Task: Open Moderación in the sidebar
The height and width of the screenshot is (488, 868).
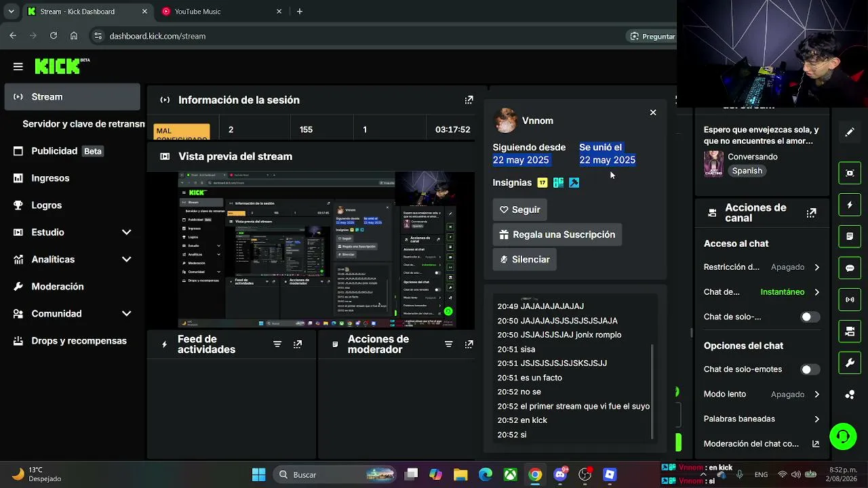Action: pyautogui.click(x=72, y=287)
